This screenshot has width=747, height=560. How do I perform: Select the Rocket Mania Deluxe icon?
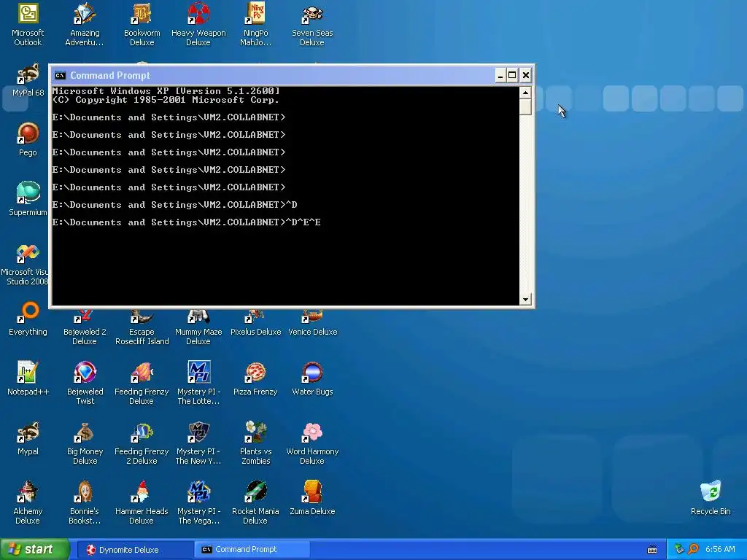256,503
